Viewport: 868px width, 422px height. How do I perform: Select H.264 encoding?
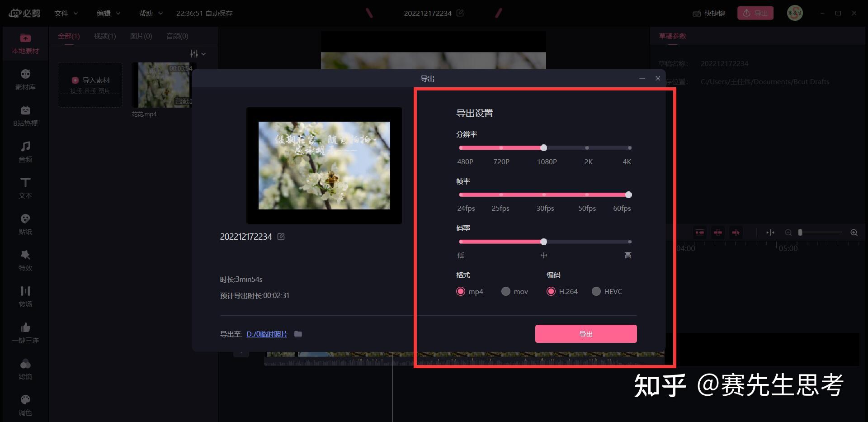click(562, 291)
